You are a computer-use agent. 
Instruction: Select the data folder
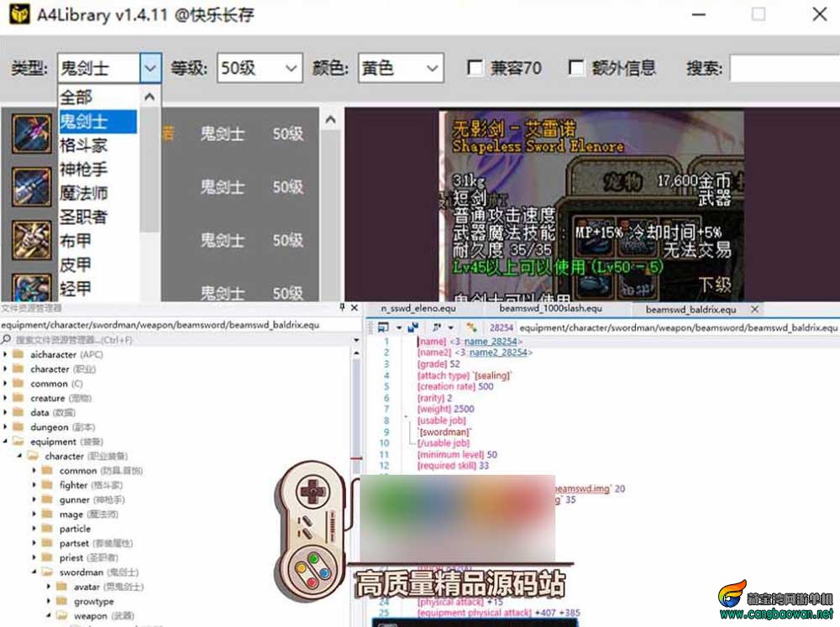[x=52, y=412]
